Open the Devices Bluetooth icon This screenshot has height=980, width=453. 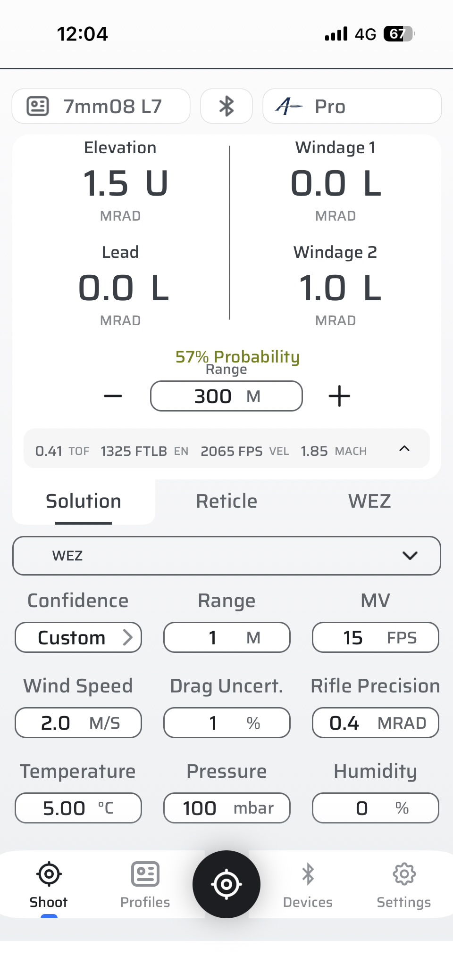click(308, 874)
